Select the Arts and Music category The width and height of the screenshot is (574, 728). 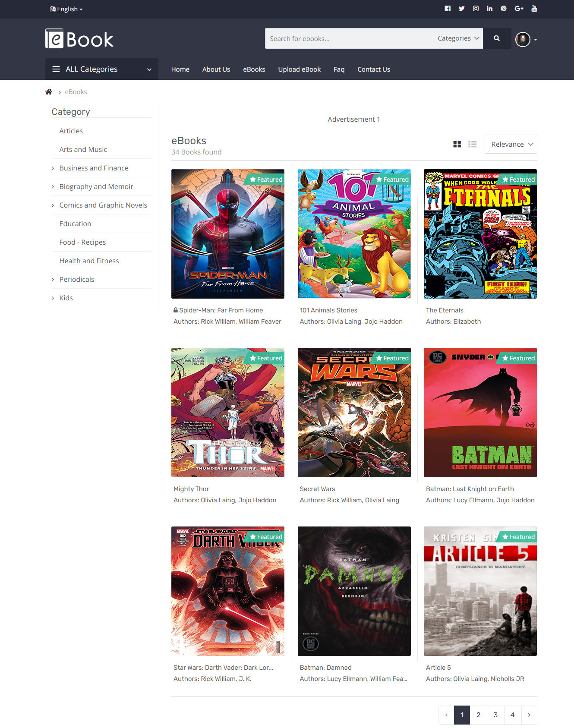83,149
